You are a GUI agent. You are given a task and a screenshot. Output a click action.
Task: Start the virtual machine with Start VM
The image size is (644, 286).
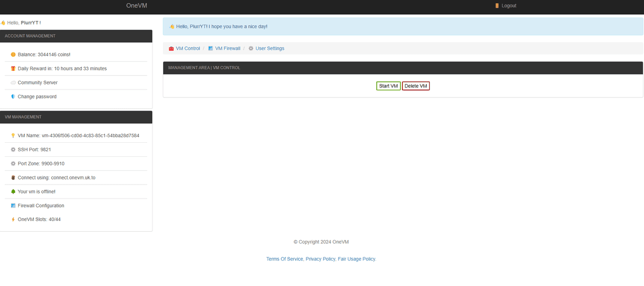click(x=388, y=86)
